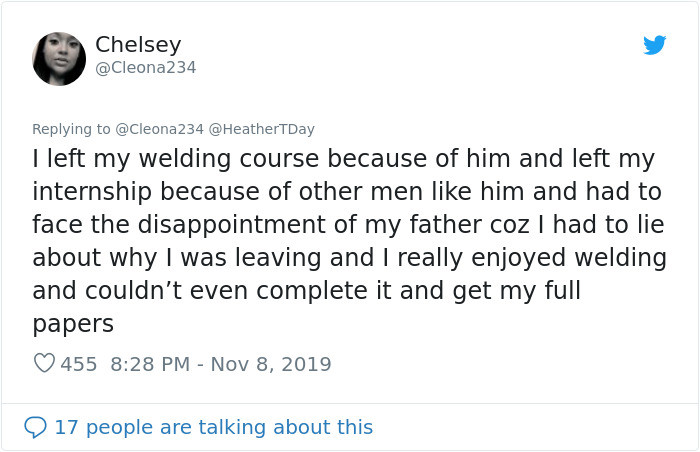The width and height of the screenshot is (700, 452).
Task: Click the 455 likes count
Action: point(79,364)
